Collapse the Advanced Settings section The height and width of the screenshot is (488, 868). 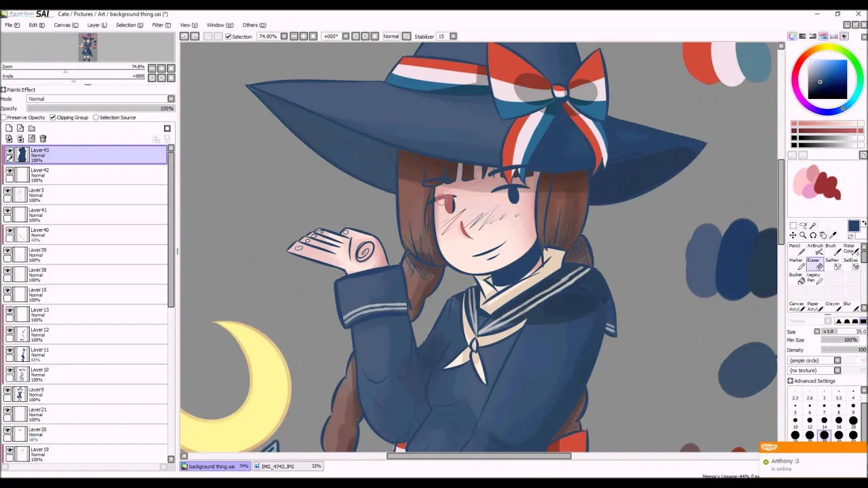(790, 381)
